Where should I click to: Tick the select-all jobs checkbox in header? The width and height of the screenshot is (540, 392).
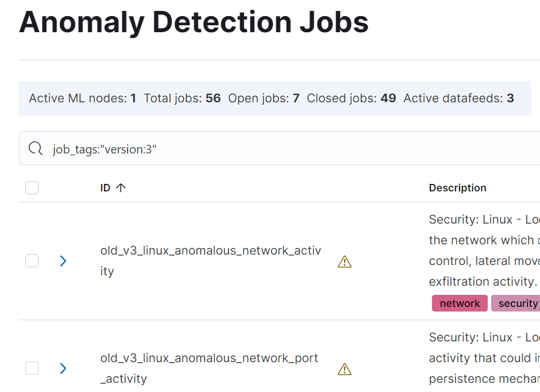32,188
